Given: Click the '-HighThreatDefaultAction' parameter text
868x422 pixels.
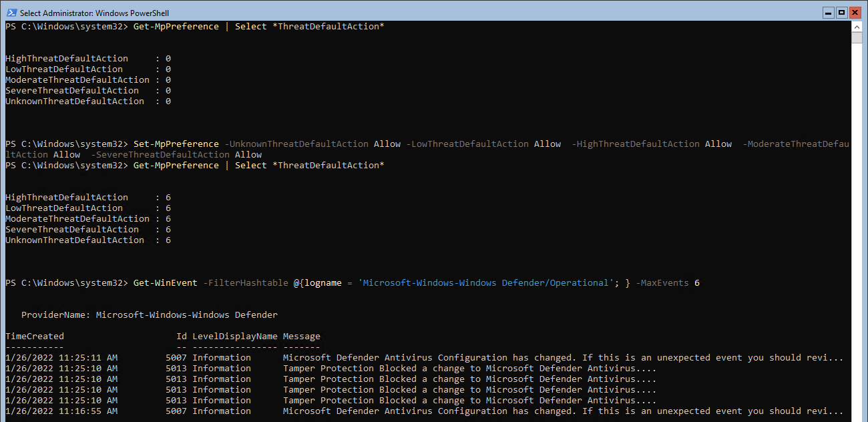Looking at the screenshot, I should [x=636, y=144].
